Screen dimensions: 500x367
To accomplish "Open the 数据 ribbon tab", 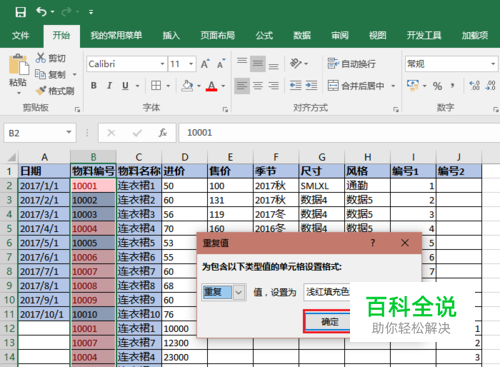I will [x=302, y=35].
